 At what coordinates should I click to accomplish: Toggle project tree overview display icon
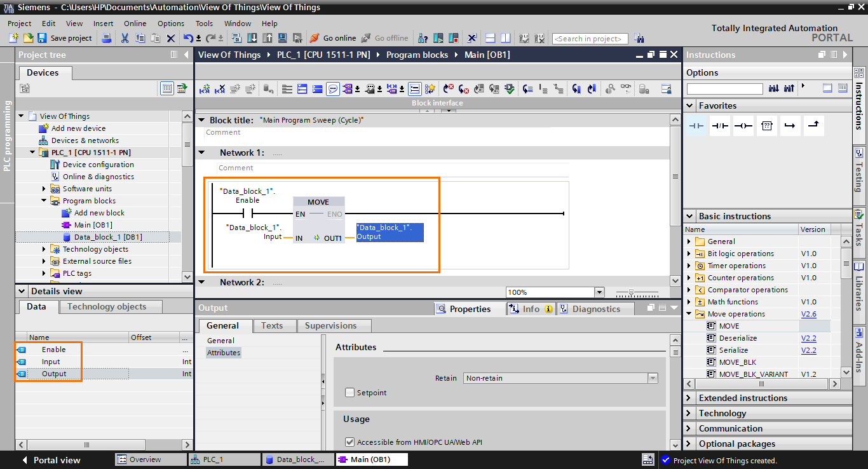pyautogui.click(x=167, y=88)
